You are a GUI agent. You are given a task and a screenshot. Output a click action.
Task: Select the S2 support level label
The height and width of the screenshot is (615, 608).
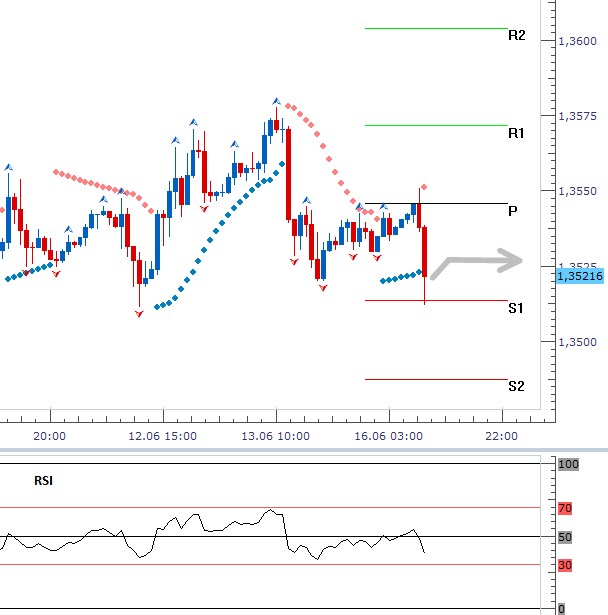point(516,386)
